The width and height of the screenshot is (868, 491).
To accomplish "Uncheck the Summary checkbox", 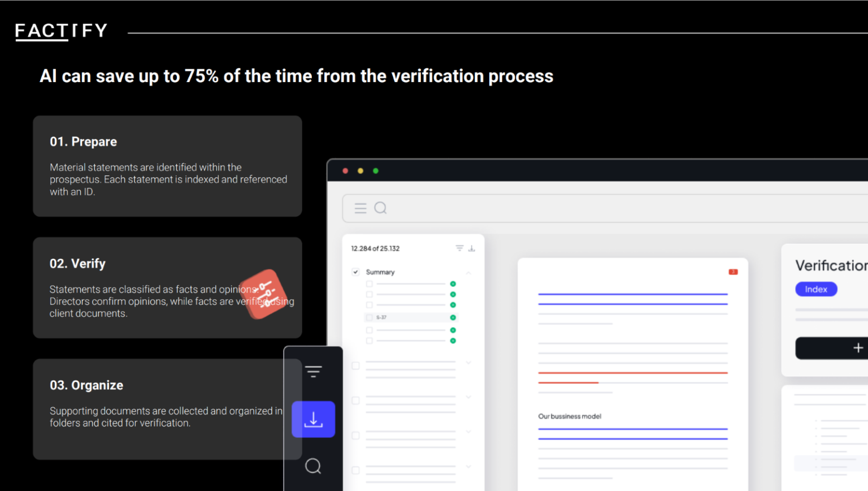I will pyautogui.click(x=356, y=272).
